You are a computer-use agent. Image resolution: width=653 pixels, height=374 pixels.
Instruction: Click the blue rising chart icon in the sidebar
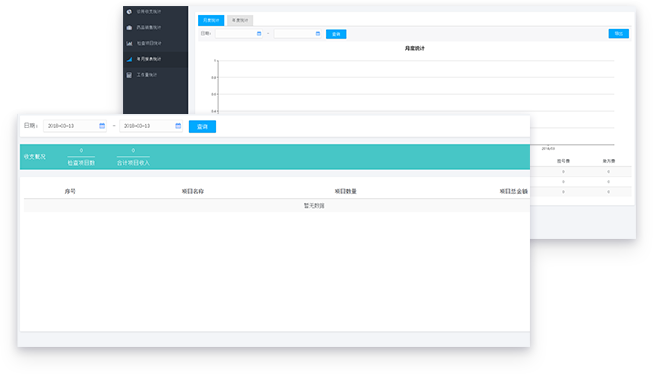click(129, 59)
